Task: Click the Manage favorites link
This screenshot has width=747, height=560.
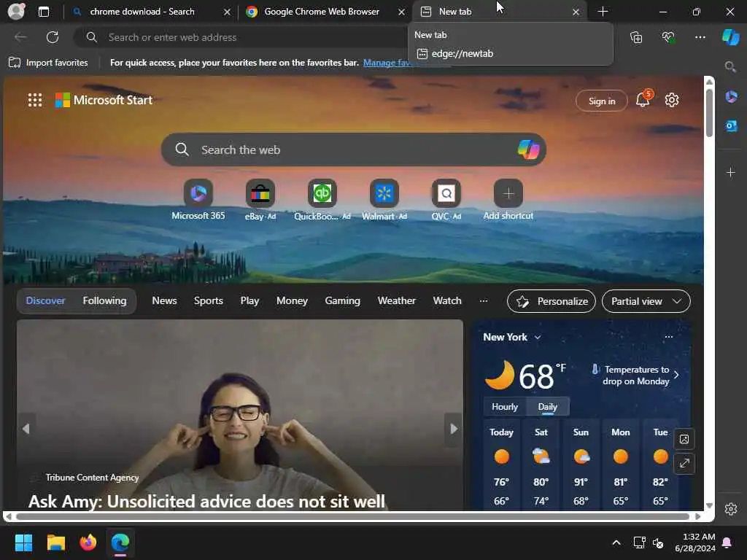Action: point(386,63)
